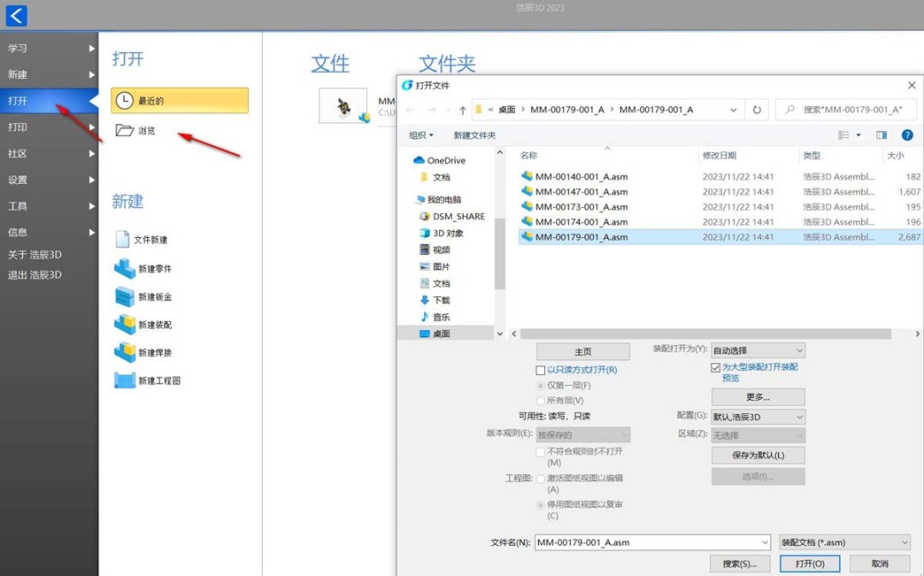Click the Browse (浏览) folder icon
The width and height of the screenshot is (924, 576).
pyautogui.click(x=125, y=131)
